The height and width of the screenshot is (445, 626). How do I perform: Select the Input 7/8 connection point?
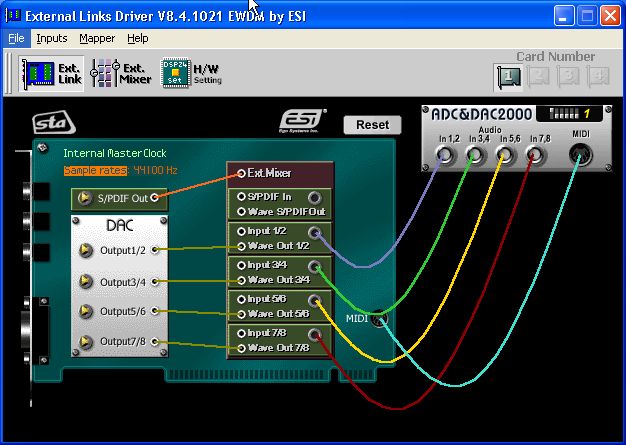pyautogui.click(x=241, y=333)
